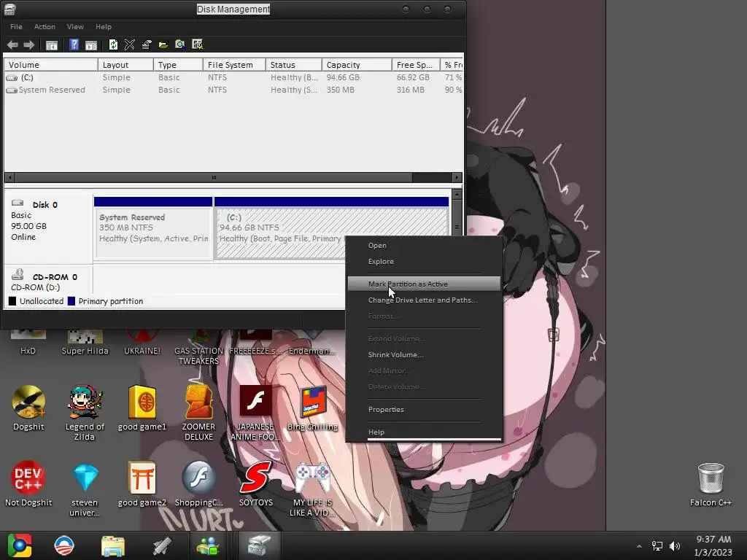Open the MY LIFE IS LIKE A VID... gamepad icon
Viewport: 747px width, 560px height.
(312, 489)
